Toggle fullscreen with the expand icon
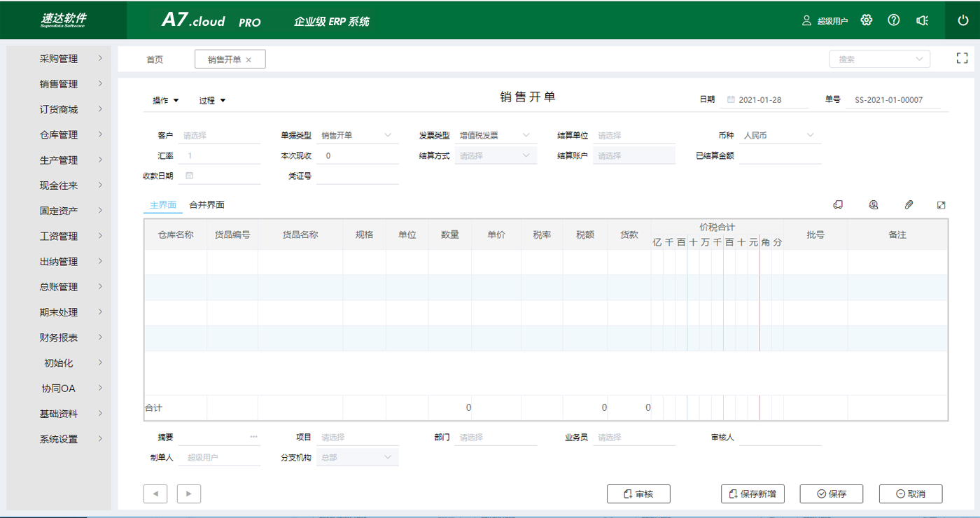980x518 pixels. tap(962, 59)
